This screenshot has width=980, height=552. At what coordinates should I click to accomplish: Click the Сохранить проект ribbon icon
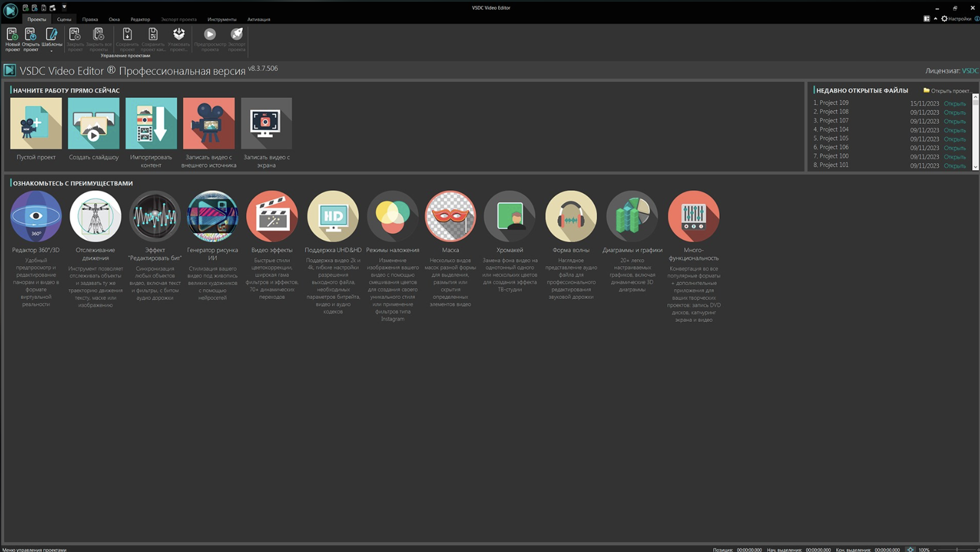click(127, 39)
